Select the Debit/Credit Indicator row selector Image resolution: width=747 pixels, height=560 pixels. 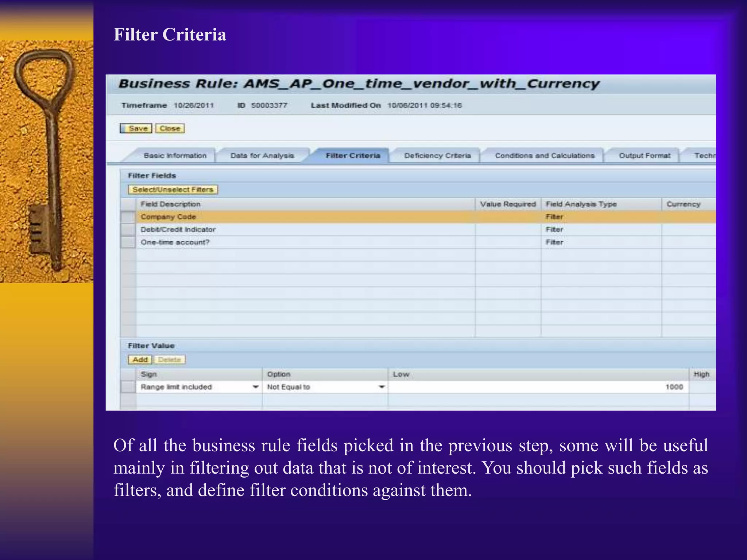point(128,230)
